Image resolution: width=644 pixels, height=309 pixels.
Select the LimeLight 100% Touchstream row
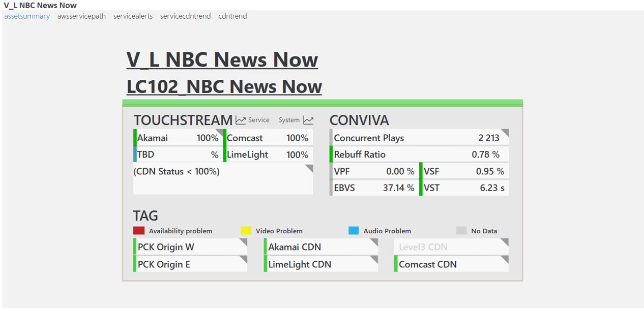tap(268, 154)
